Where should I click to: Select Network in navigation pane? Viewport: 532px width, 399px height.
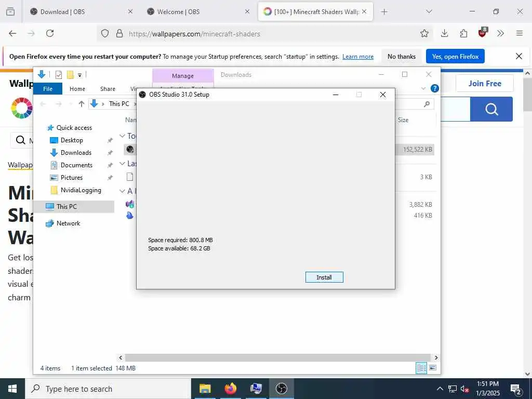pyautogui.click(x=68, y=223)
